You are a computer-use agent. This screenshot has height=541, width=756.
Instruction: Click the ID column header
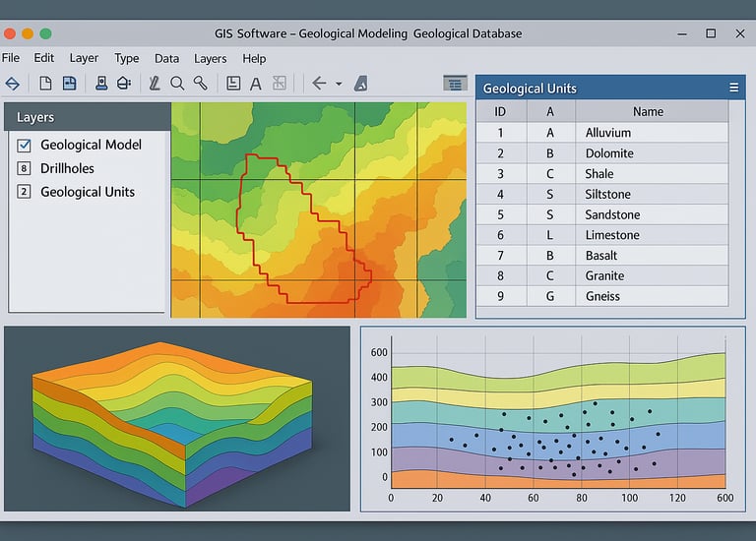(x=500, y=112)
